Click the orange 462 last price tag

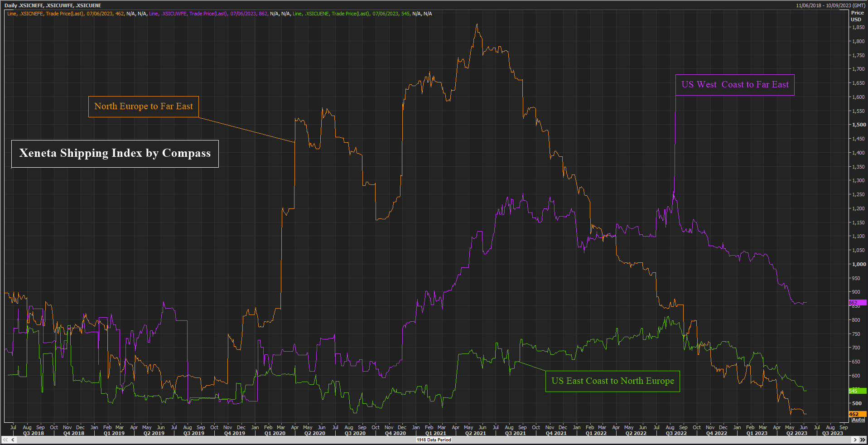[x=858, y=414]
